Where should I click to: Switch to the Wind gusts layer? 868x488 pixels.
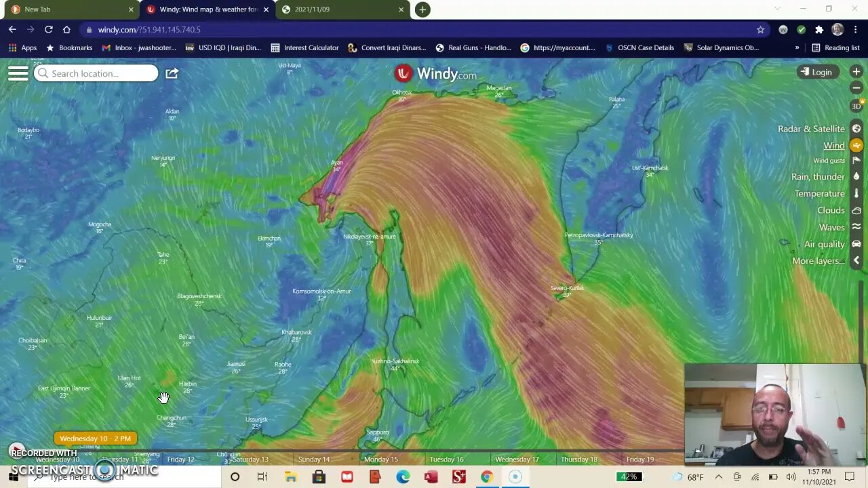829,161
